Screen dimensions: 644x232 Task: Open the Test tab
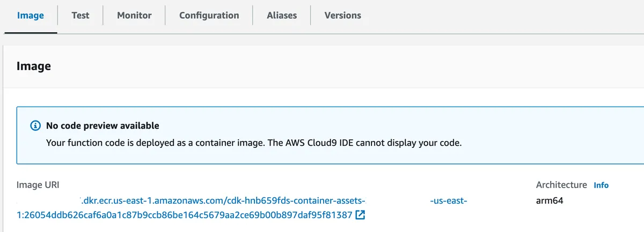[80, 16]
